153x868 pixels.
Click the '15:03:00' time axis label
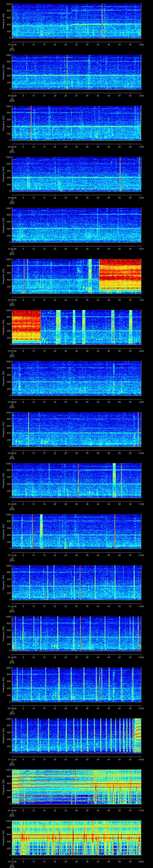(12, 147)
